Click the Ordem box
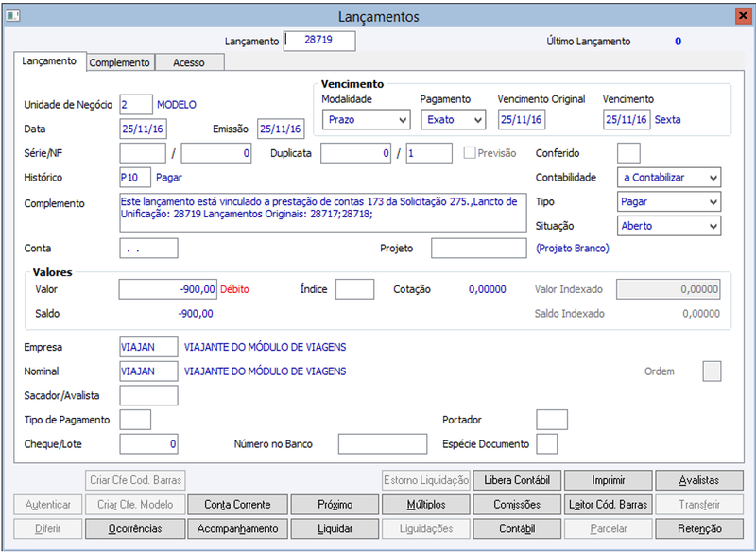Image resolution: width=756 pixels, height=552 pixels. (712, 371)
